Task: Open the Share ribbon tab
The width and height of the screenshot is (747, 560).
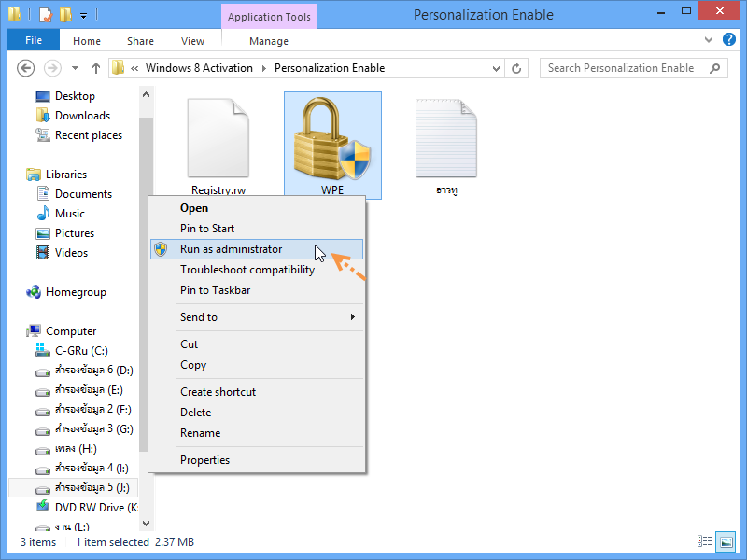Action: tap(140, 41)
